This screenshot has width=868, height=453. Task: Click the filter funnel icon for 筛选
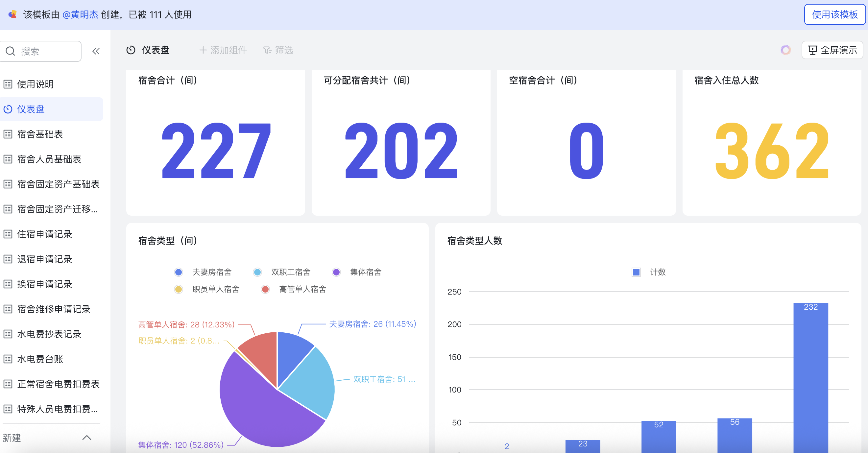pyautogui.click(x=267, y=50)
